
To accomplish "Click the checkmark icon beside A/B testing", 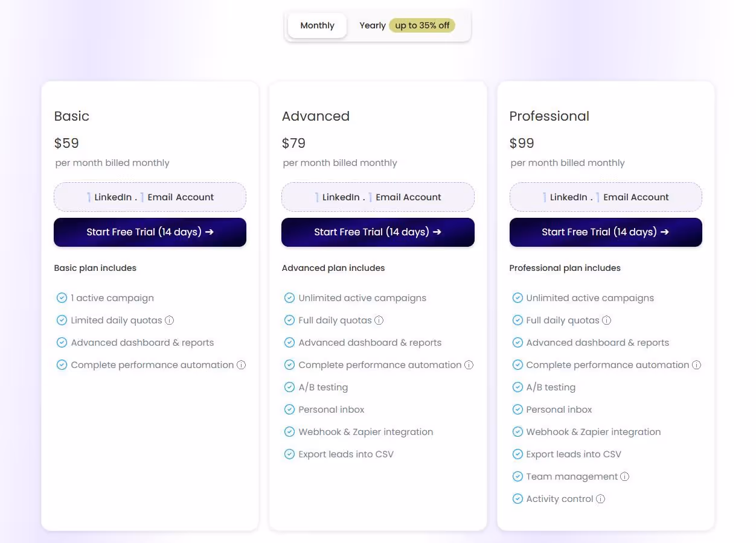I will [290, 387].
